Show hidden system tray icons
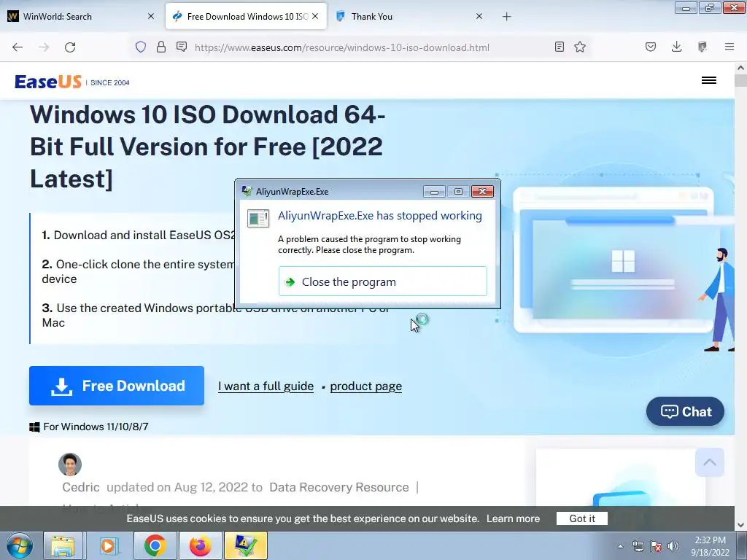747x560 pixels. coord(620,546)
